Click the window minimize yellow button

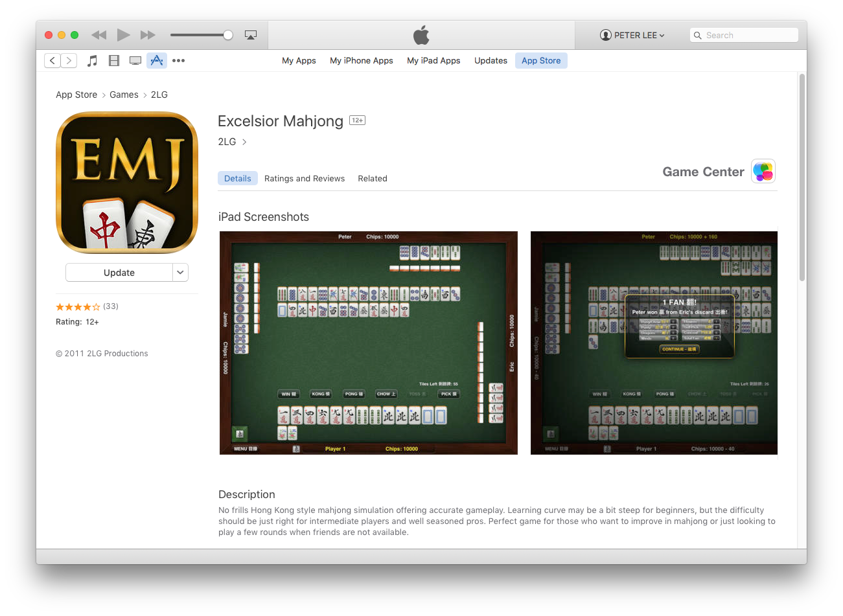(62, 35)
